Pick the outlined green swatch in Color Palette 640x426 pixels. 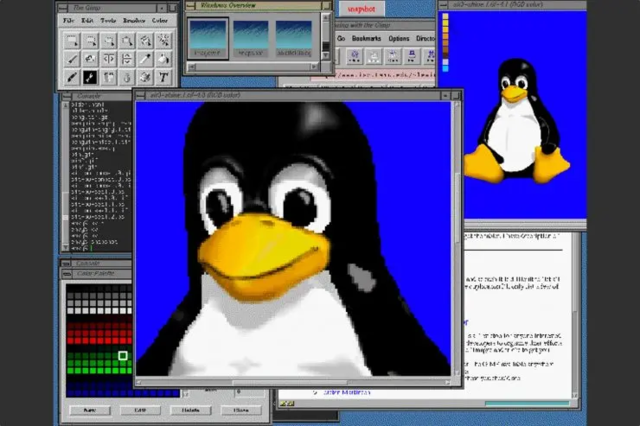pos(123,355)
